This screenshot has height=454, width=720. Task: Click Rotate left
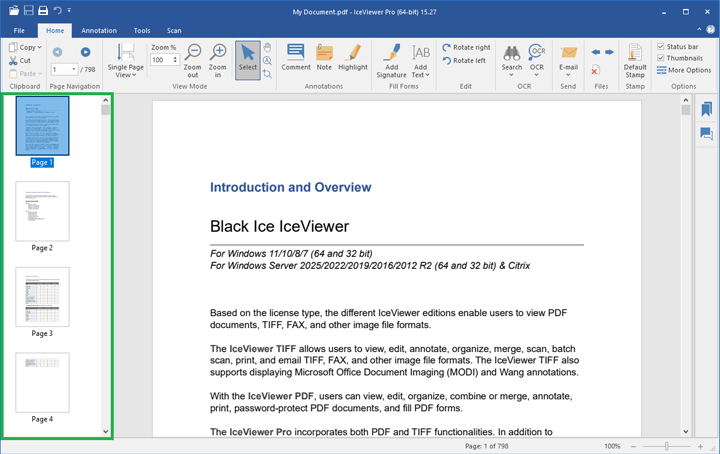464,61
